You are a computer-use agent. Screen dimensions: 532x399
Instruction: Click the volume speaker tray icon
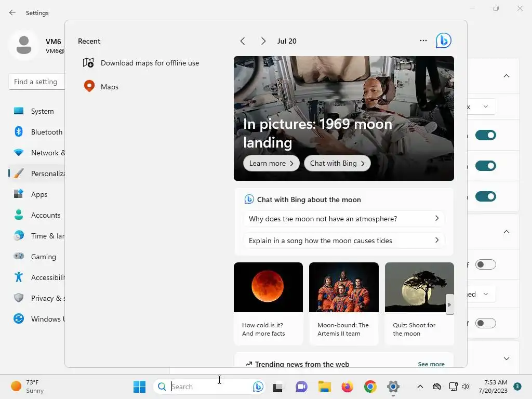pos(465,387)
